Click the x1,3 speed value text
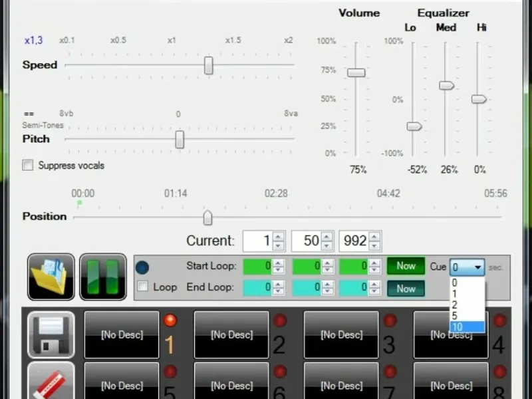 [x=34, y=41]
